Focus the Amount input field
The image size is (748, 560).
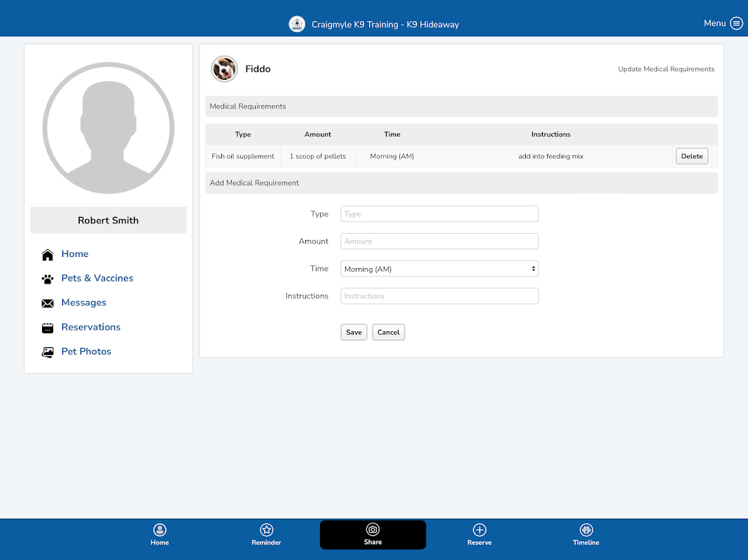click(x=439, y=241)
